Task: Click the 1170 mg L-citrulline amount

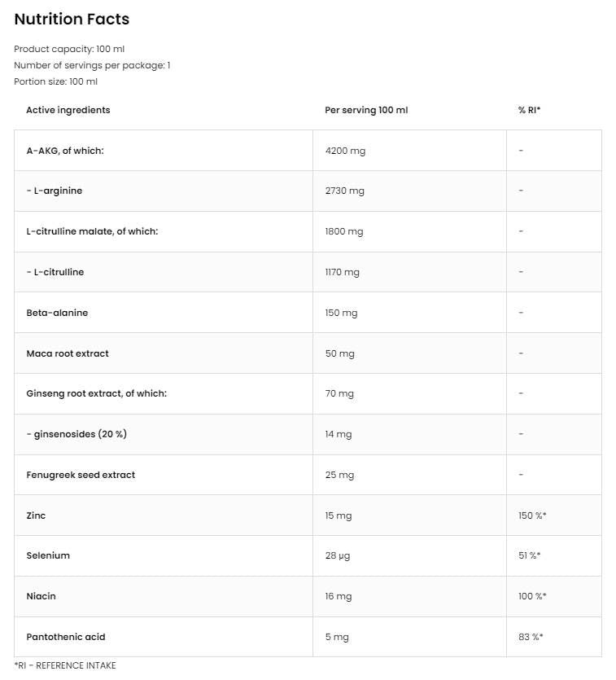Action: 342,272
